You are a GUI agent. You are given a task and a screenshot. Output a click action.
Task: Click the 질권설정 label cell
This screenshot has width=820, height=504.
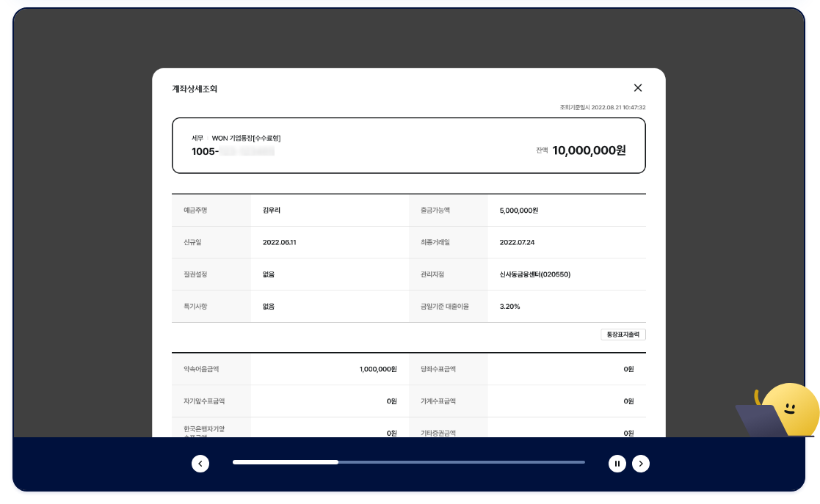pyautogui.click(x=211, y=274)
